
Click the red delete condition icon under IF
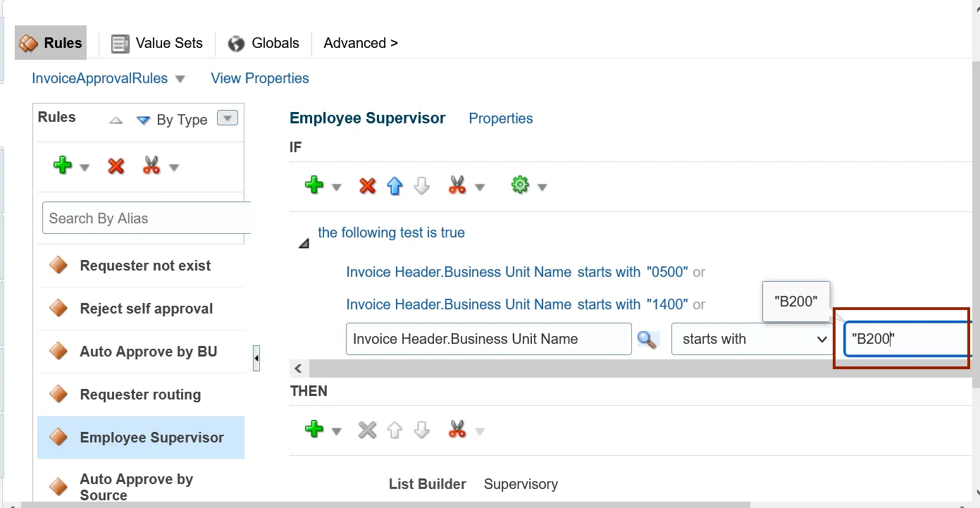pos(367,186)
